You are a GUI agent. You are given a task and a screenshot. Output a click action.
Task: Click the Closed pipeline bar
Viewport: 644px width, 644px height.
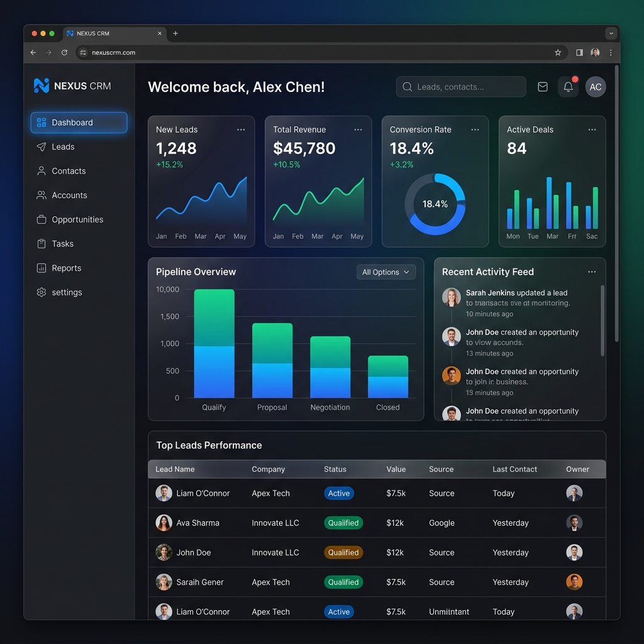(387, 377)
